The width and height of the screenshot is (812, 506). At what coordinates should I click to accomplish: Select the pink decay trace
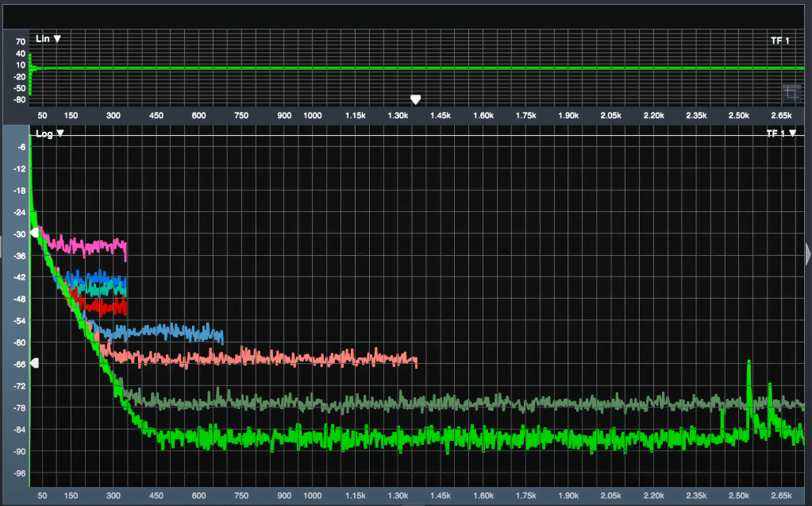[95, 245]
